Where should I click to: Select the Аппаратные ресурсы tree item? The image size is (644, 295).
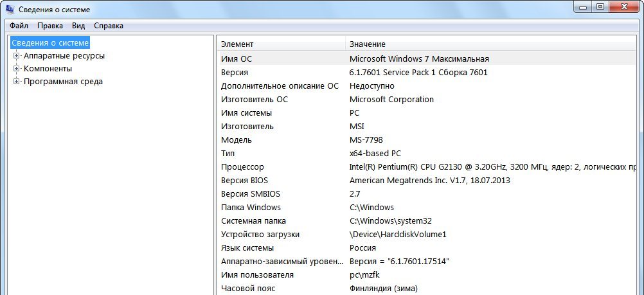64,56
